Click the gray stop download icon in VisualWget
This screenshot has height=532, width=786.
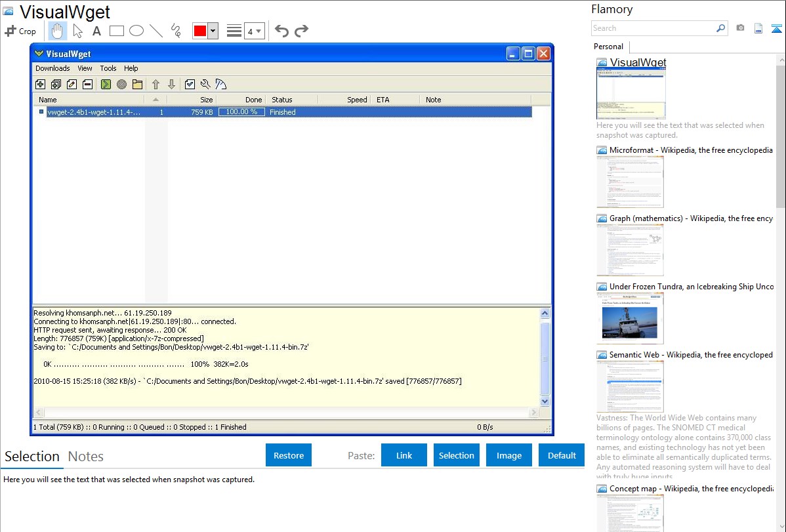121,84
